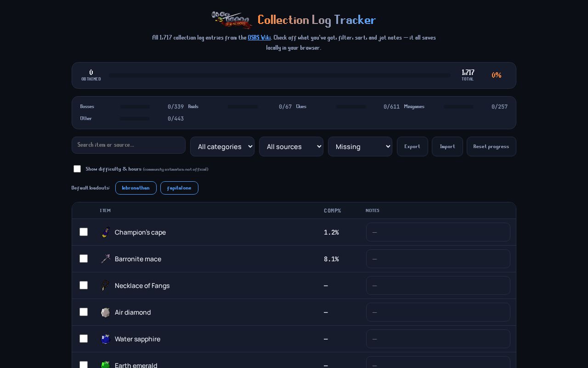
Task: Click the Barronite mace item icon
Action: click(x=106, y=259)
